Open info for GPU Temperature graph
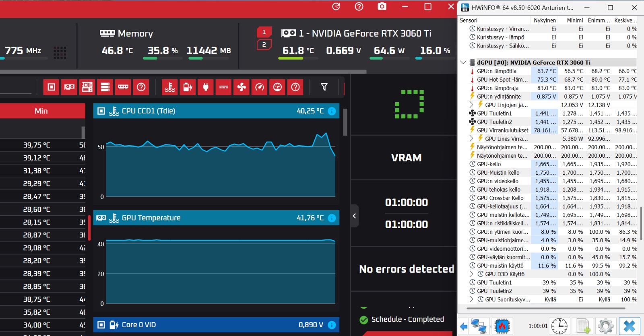 332,218
